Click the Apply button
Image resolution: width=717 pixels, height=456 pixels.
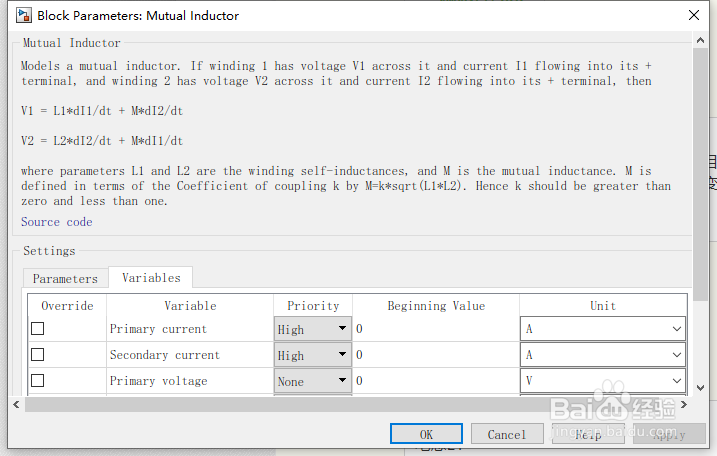pos(669,434)
